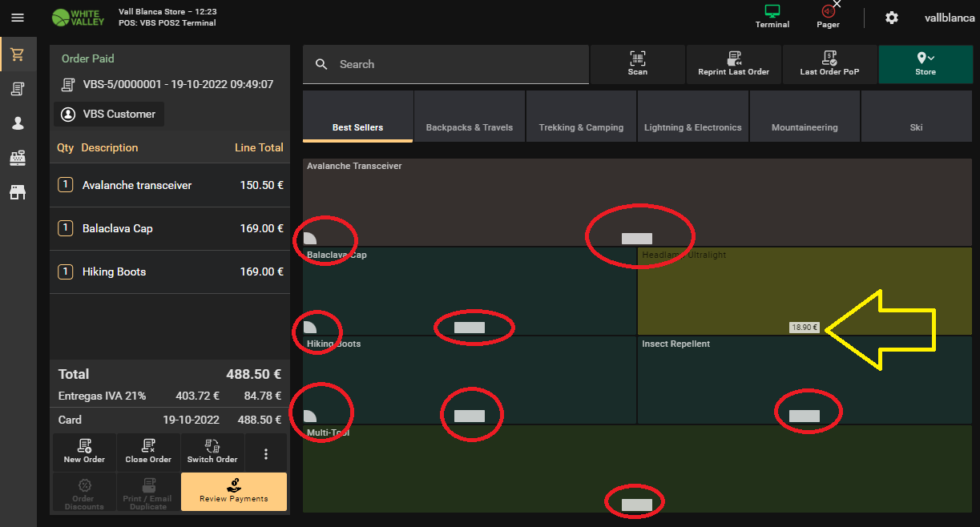Select the shopping cart sidebar icon

[x=18, y=54]
